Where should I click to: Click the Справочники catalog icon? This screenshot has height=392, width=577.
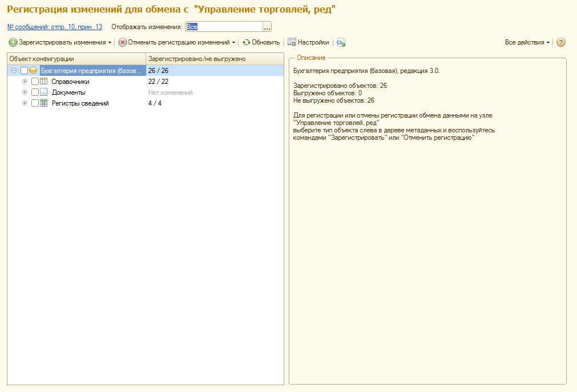click(x=44, y=82)
